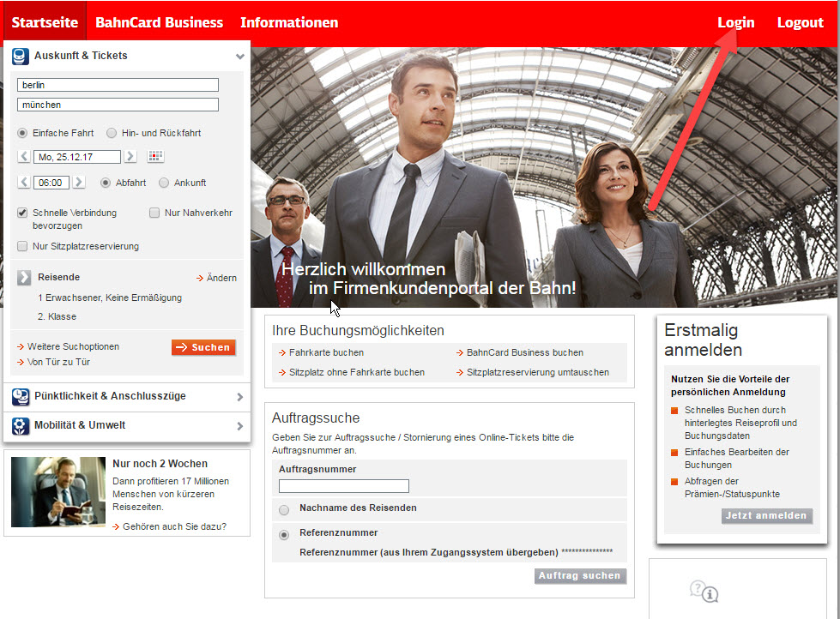Viewport: 840px width, 619px height.
Task: Click the Auftrag suchen button
Action: coord(580,575)
